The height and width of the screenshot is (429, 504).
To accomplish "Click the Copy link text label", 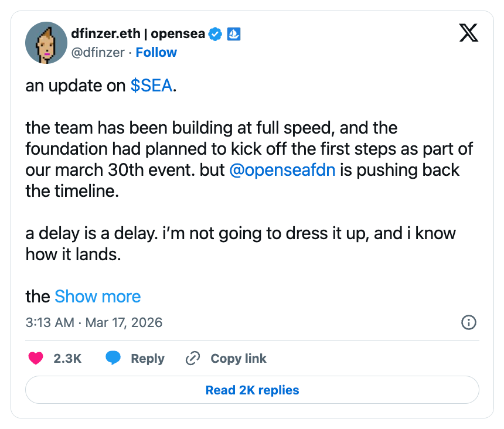I will click(x=239, y=359).
